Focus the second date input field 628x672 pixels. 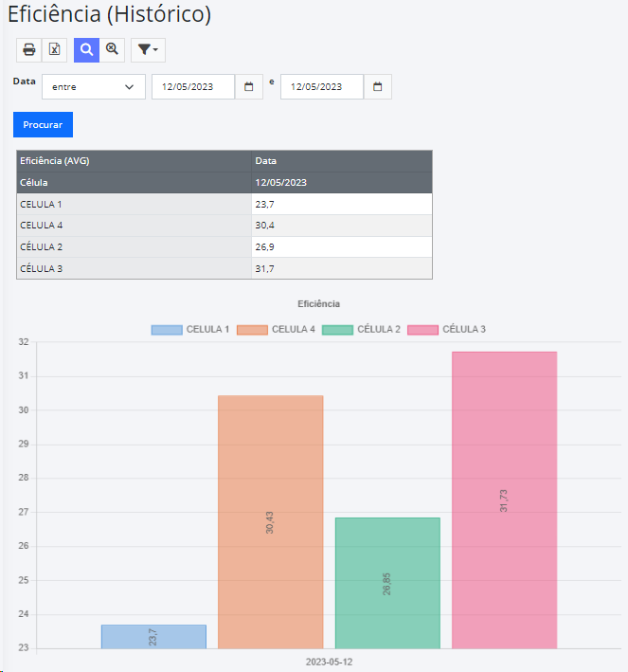[322, 86]
